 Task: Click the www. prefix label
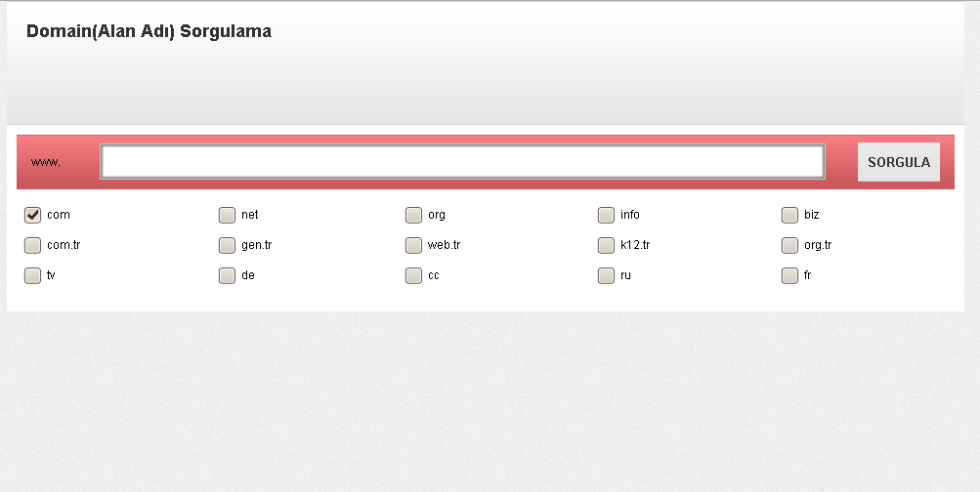coord(46,162)
